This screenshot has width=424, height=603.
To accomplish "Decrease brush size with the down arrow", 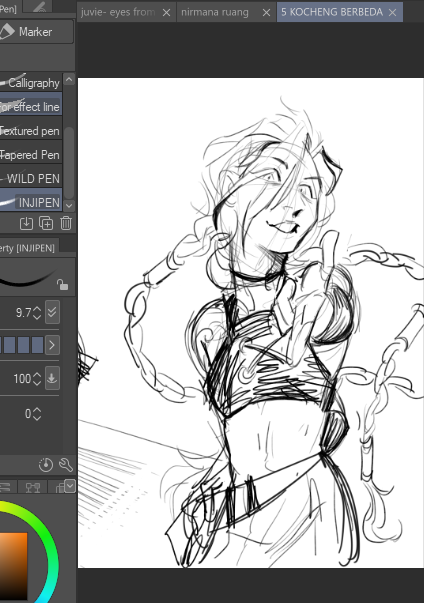I will click(37, 316).
